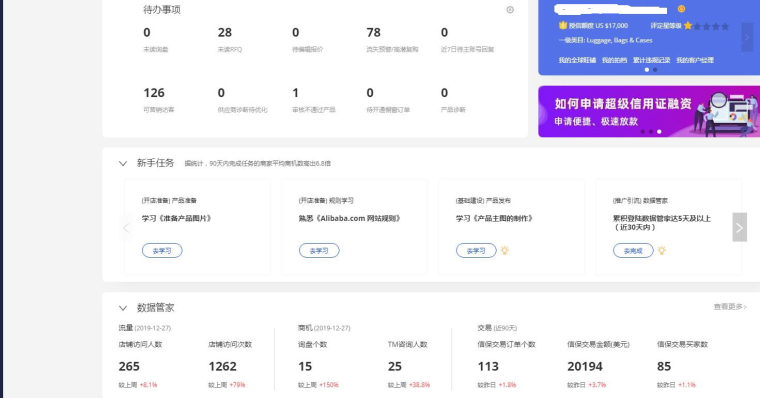
Task: Click 询盘个数 value 15
Action: pyautogui.click(x=305, y=366)
